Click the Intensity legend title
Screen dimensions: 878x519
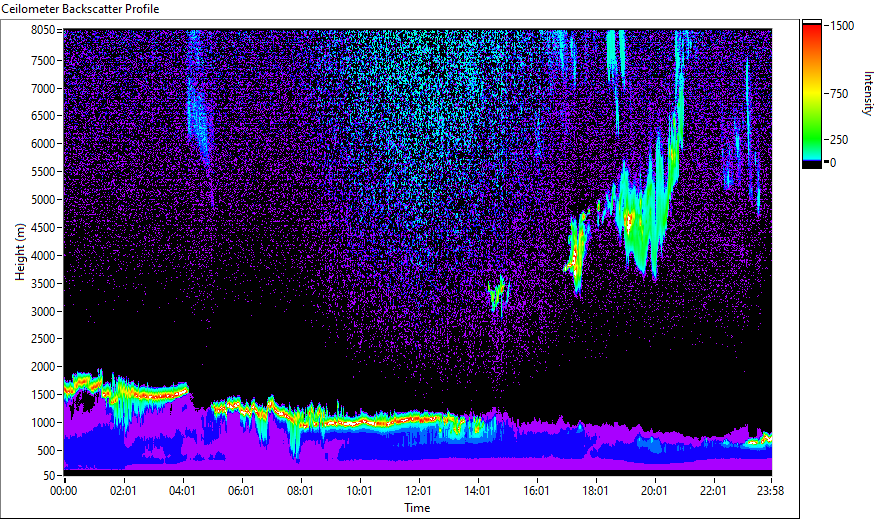pyautogui.click(x=868, y=93)
